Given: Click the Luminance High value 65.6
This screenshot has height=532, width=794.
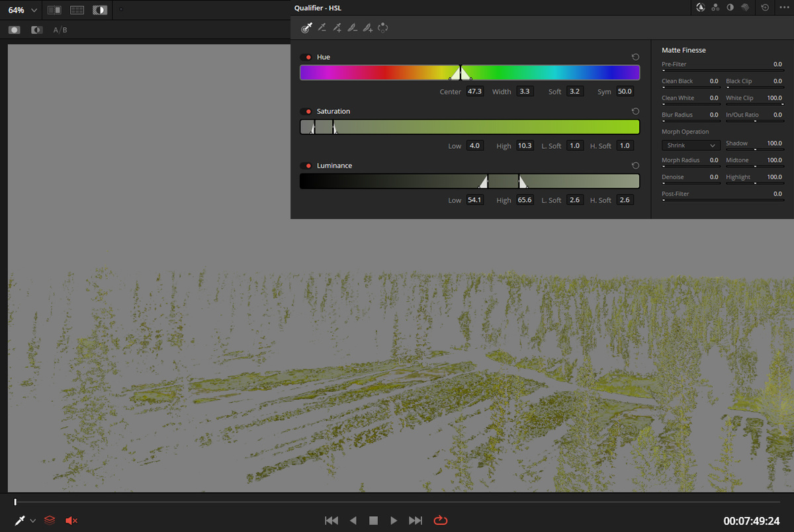Looking at the screenshot, I should (525, 200).
